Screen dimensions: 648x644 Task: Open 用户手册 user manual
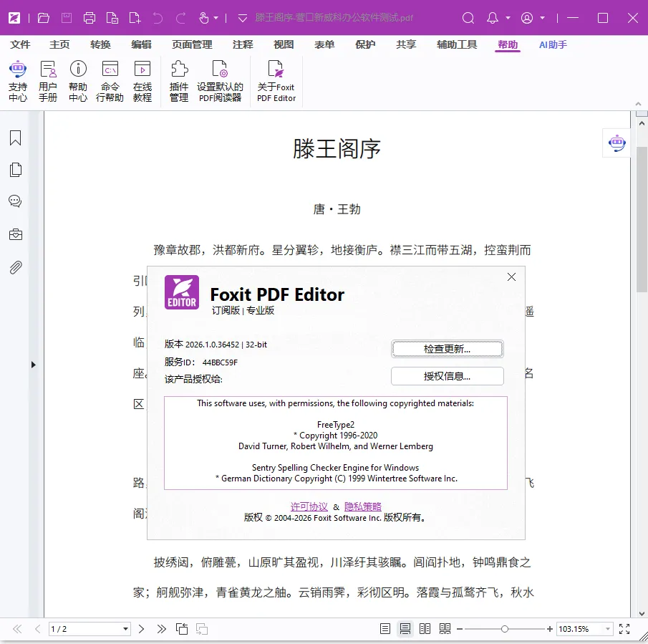[x=48, y=81]
